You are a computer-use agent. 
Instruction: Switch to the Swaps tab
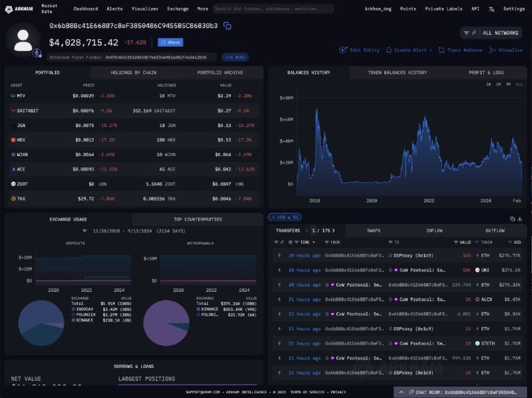(x=374, y=231)
